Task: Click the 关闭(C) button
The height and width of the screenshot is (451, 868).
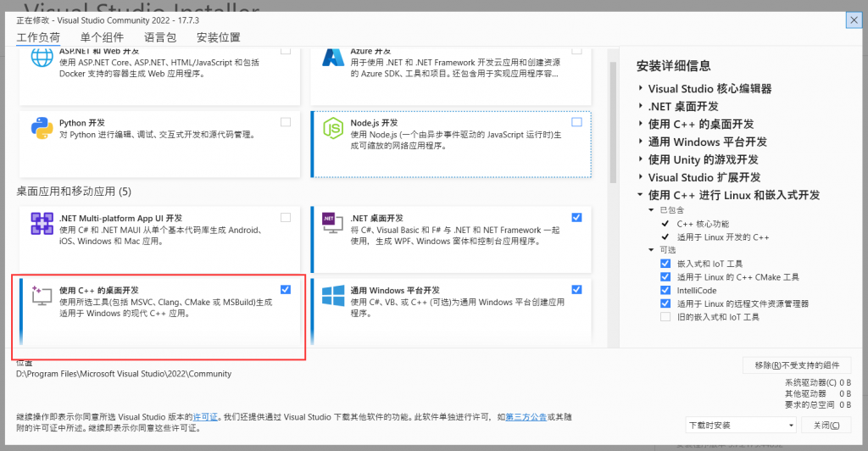Action: pyautogui.click(x=826, y=425)
